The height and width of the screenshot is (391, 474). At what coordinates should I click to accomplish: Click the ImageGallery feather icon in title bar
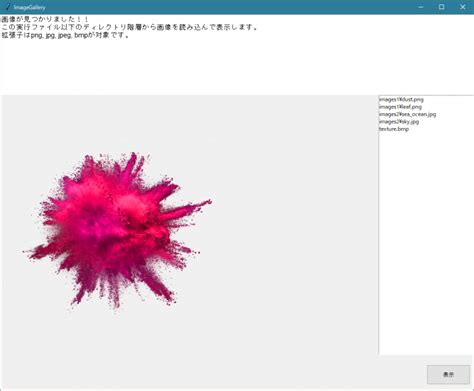(x=8, y=7)
